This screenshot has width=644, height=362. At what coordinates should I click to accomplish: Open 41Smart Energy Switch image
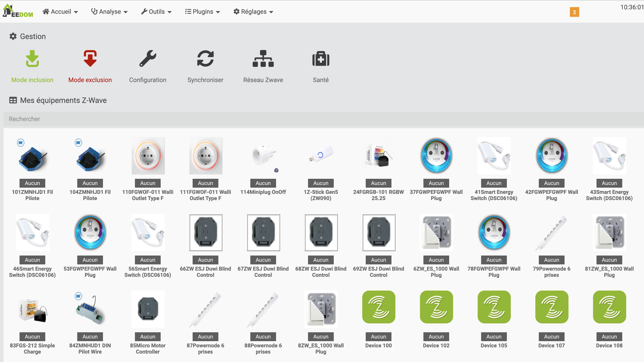tap(494, 156)
